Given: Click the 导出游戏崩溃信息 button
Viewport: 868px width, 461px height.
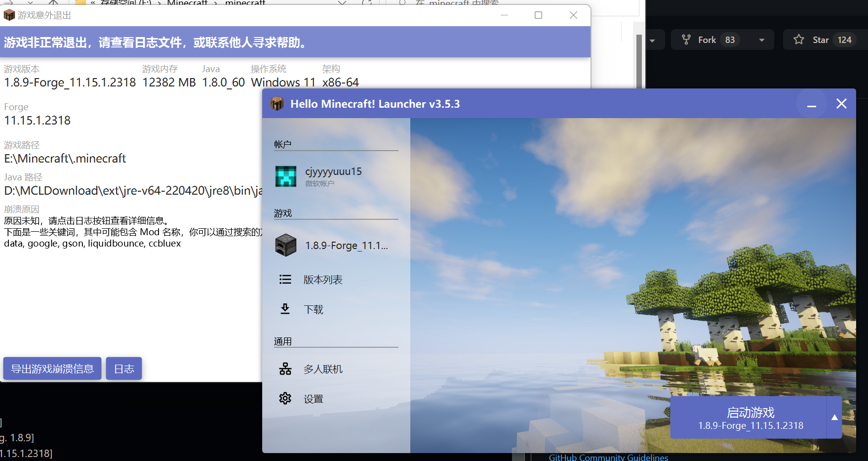Looking at the screenshot, I should 52,368.
